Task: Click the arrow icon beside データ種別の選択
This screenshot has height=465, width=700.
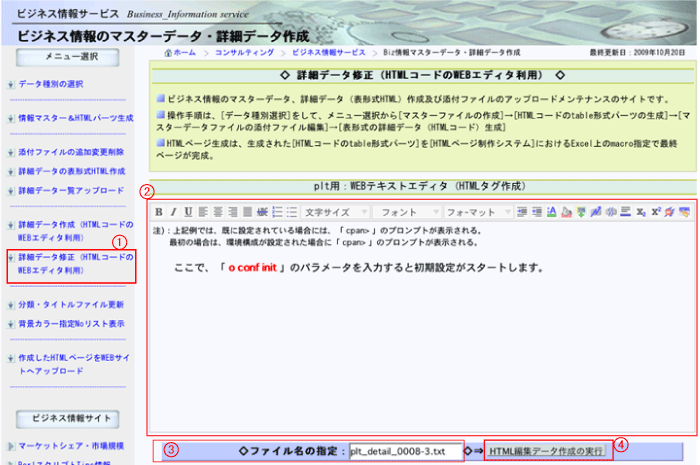Action: (x=11, y=84)
